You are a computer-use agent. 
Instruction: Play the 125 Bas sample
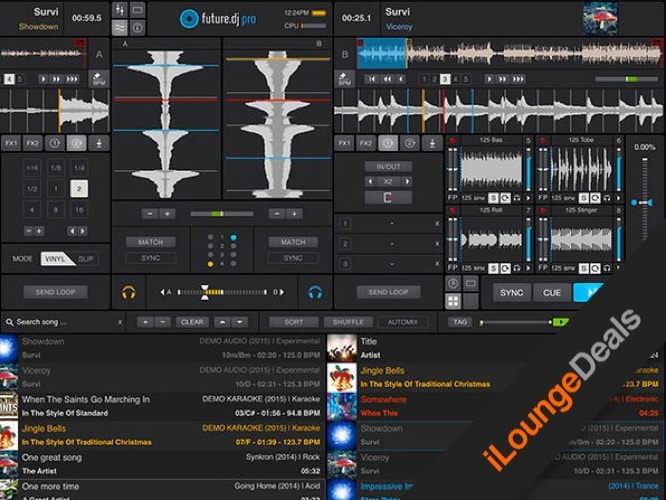528,198
